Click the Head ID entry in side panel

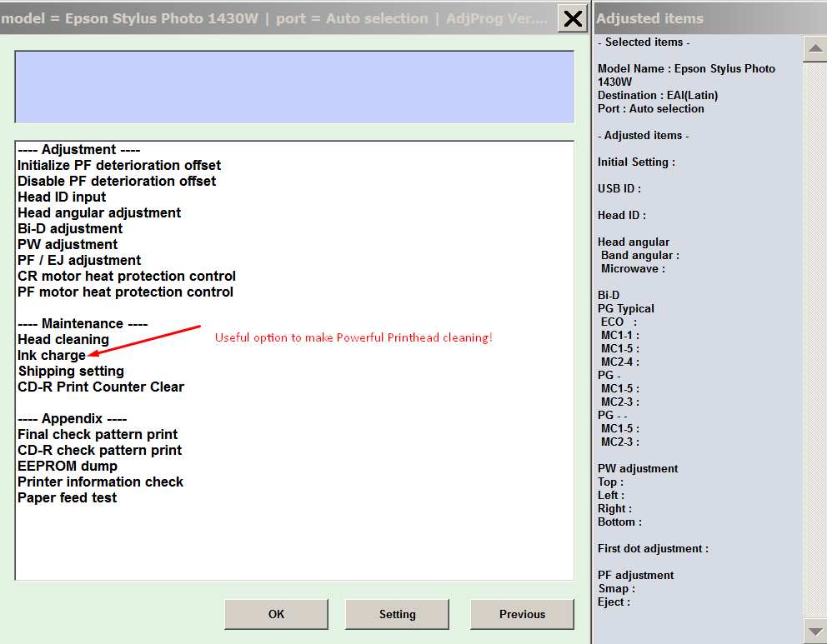point(621,216)
